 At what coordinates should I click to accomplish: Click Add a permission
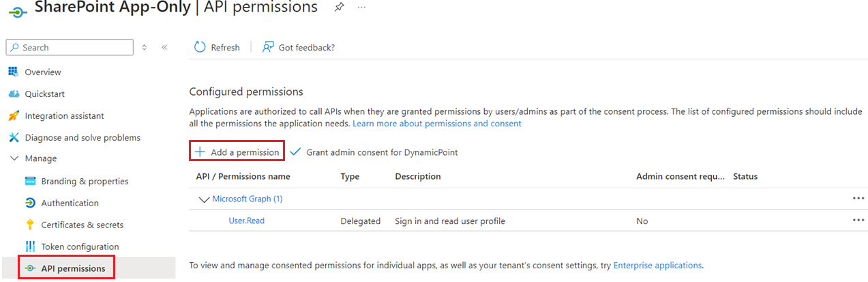pos(237,152)
